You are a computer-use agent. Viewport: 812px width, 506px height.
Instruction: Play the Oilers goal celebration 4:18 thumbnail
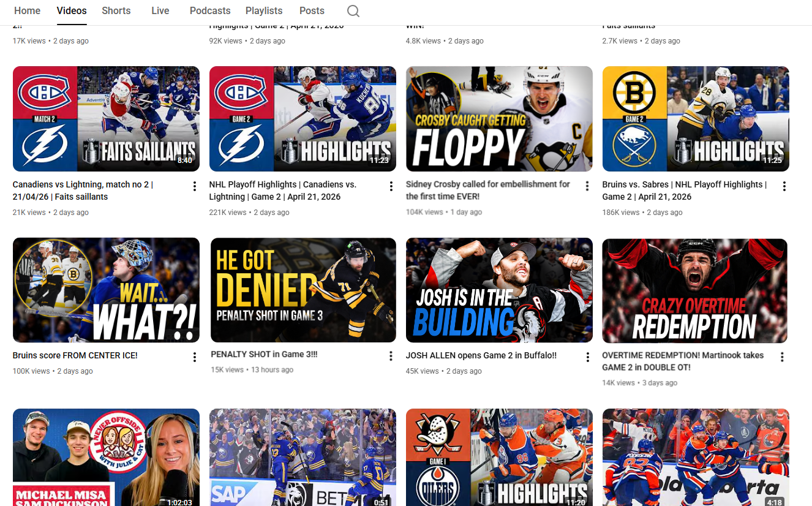696,457
